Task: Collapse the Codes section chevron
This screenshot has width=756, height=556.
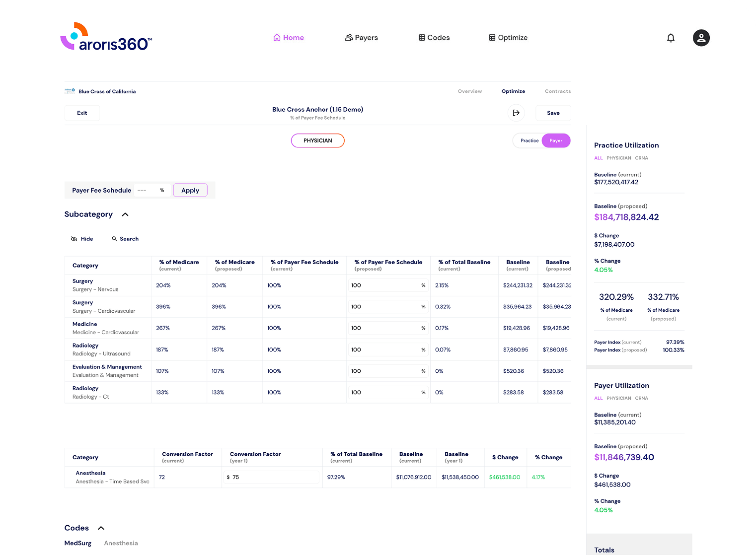Action: click(x=101, y=528)
